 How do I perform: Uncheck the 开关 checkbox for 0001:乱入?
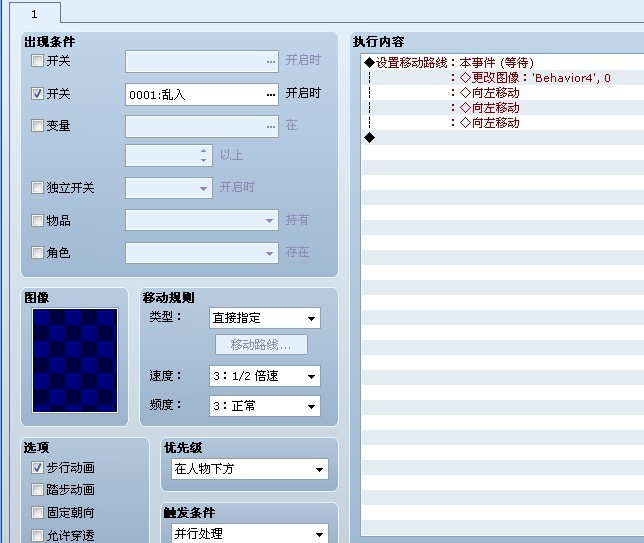click(37, 94)
